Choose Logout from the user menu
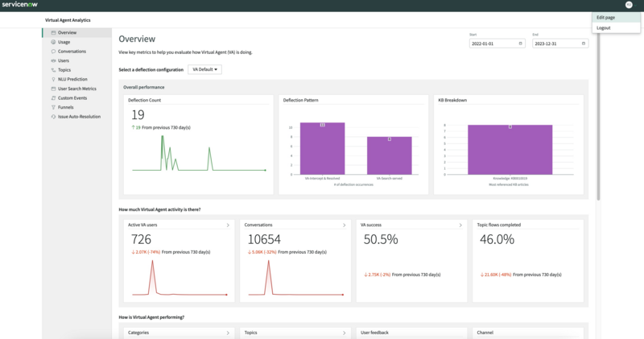Screen dimensions: 644x339 coord(616,28)
